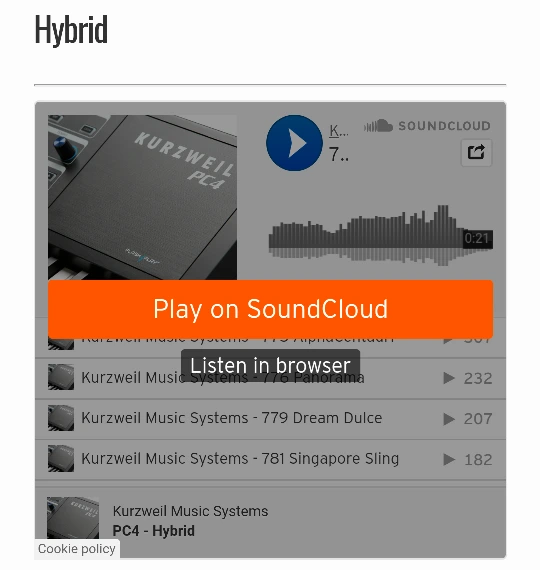
Task: Click the 779 Dream Dulce track thumbnail
Action: [x=61, y=418]
